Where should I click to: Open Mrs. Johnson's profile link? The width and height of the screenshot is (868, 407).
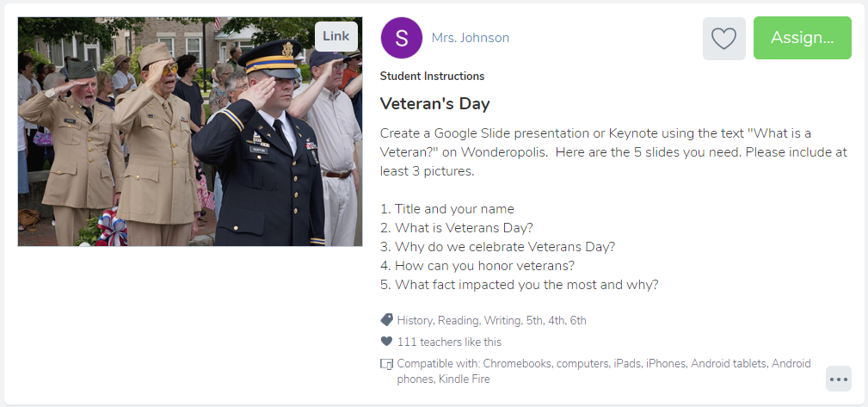pyautogui.click(x=470, y=38)
